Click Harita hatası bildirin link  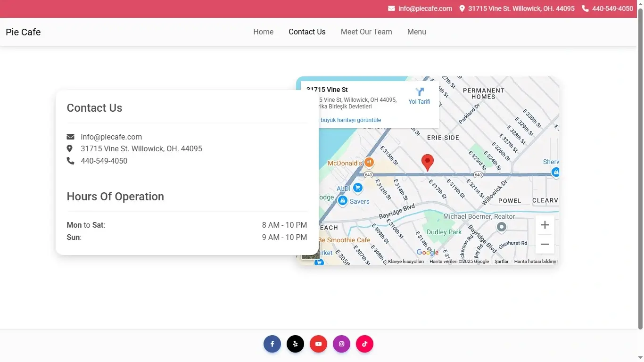tap(535, 262)
